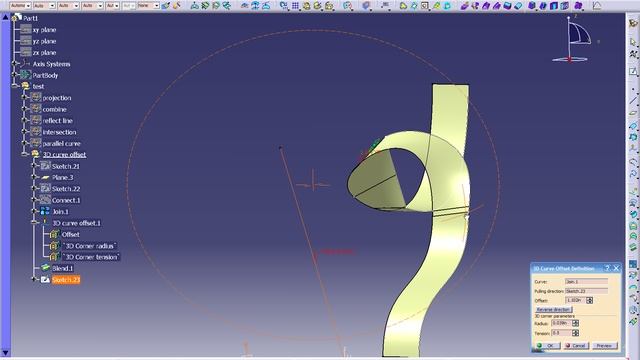This screenshot has width=640, height=360.
Task: Select Part1 root node in tree
Action: click(30, 18)
